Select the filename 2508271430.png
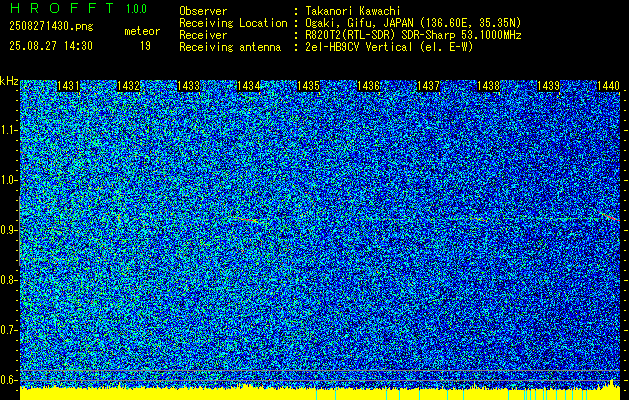The height and width of the screenshot is (400, 629). pyautogui.click(x=51, y=26)
